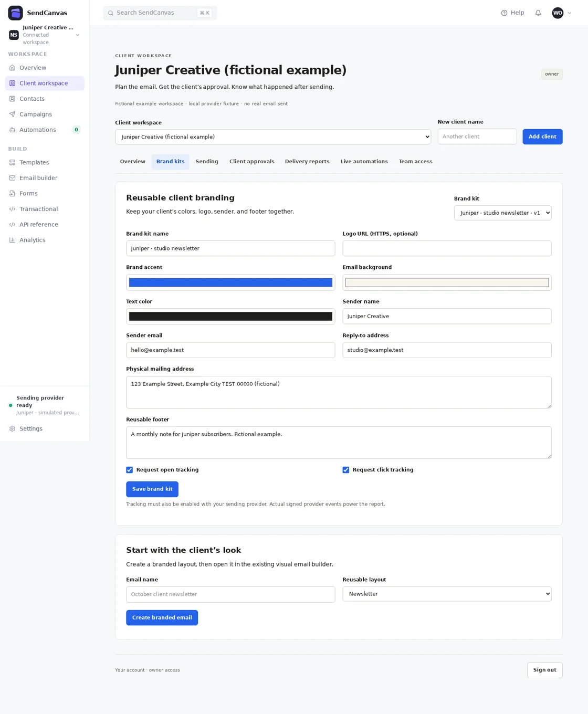Toggle Request open tracking checkbox
The width and height of the screenshot is (588, 714).
(x=130, y=470)
